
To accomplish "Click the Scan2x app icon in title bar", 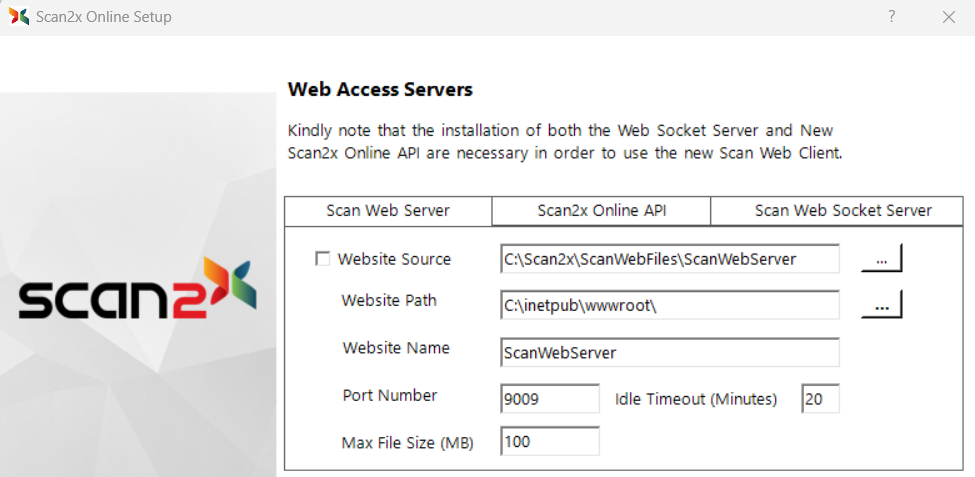I will [18, 17].
